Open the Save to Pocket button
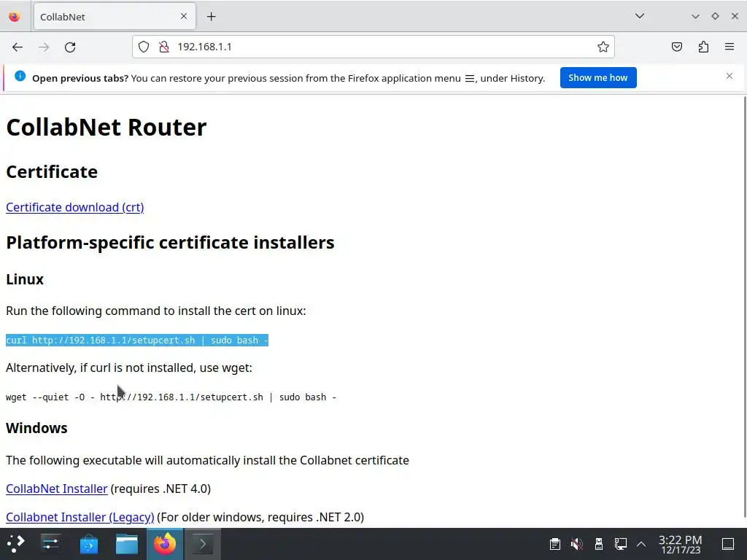 click(677, 47)
